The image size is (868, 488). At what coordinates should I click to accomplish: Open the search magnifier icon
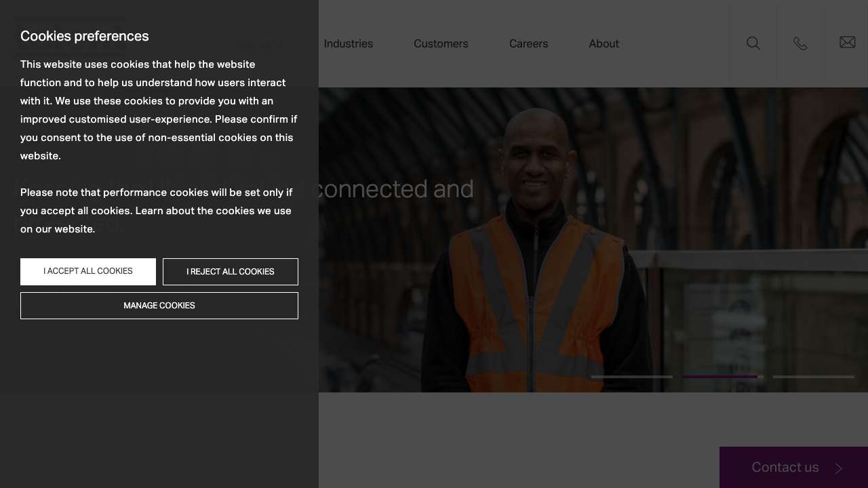coord(753,43)
